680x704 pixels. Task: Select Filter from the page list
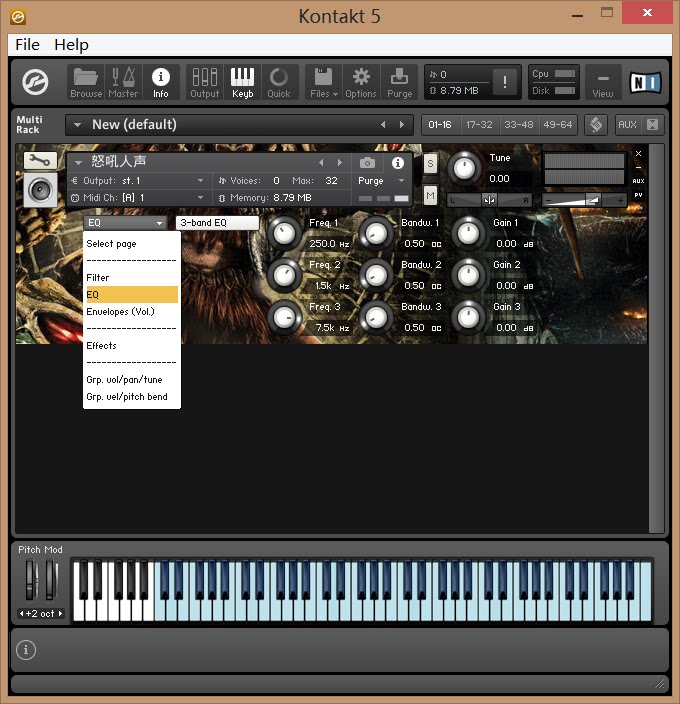[98, 277]
